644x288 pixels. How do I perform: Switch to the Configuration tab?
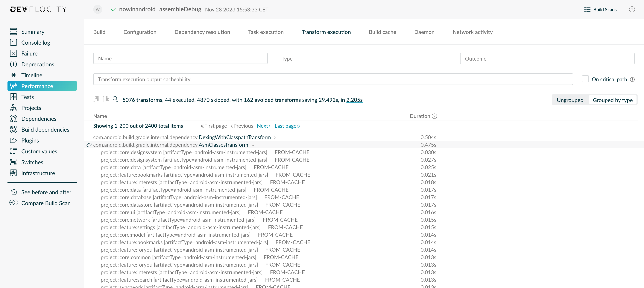tap(140, 32)
